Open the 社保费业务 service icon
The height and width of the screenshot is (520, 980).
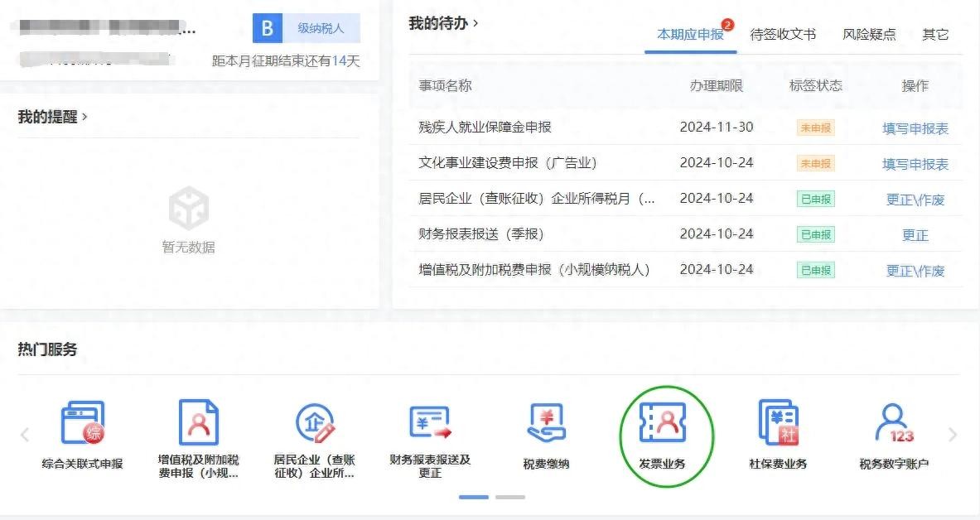778,425
